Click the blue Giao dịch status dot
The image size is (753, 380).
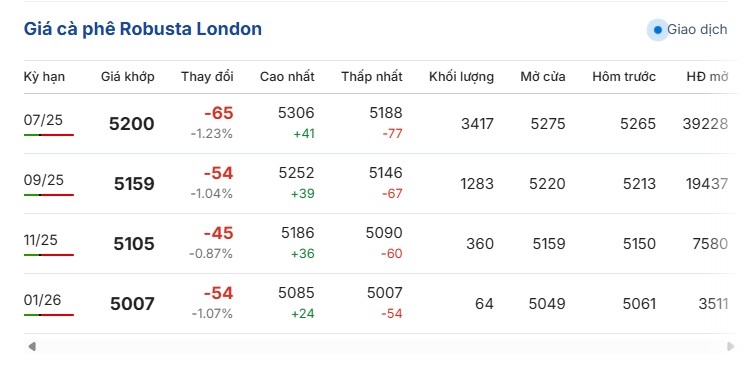657,30
